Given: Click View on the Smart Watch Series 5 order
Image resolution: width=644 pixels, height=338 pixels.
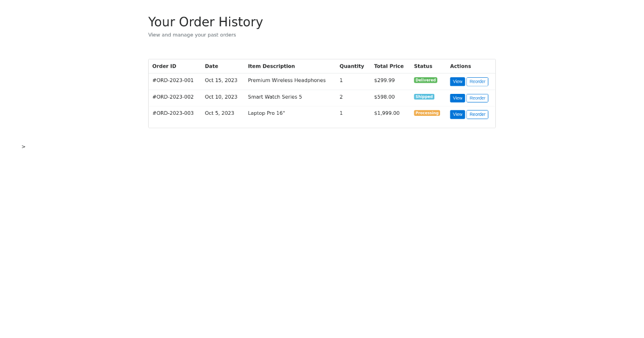Looking at the screenshot, I should (457, 98).
